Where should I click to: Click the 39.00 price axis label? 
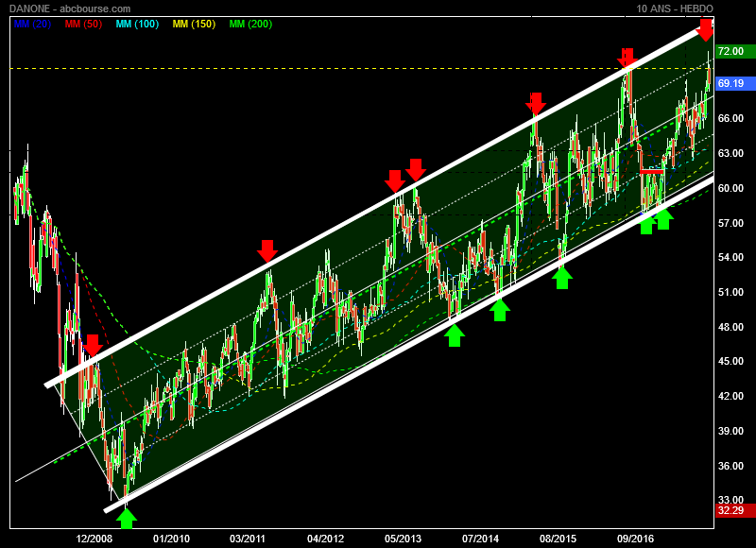pos(730,431)
